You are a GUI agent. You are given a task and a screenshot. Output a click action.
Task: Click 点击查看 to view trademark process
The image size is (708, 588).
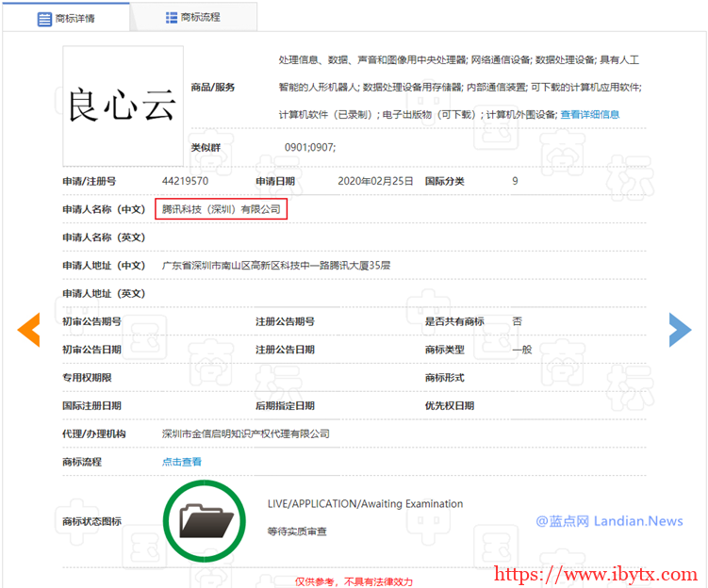click(182, 462)
